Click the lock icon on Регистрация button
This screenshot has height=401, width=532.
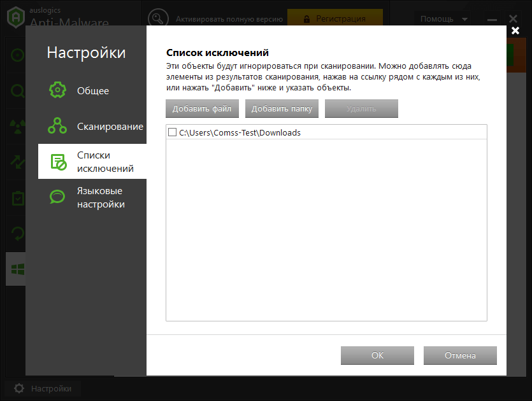[x=306, y=19]
